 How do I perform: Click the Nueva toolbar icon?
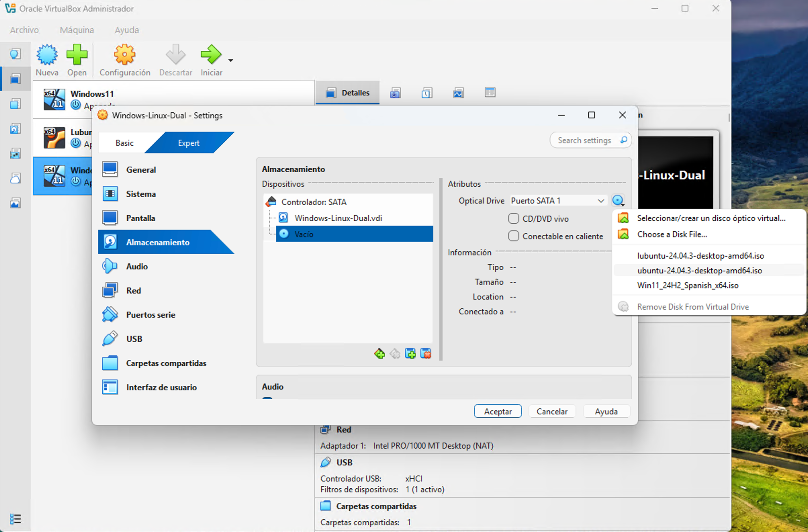47,54
